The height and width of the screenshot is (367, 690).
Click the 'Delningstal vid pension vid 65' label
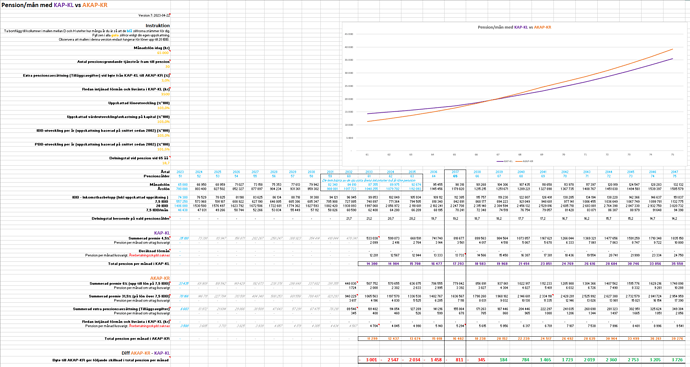(x=139, y=158)
